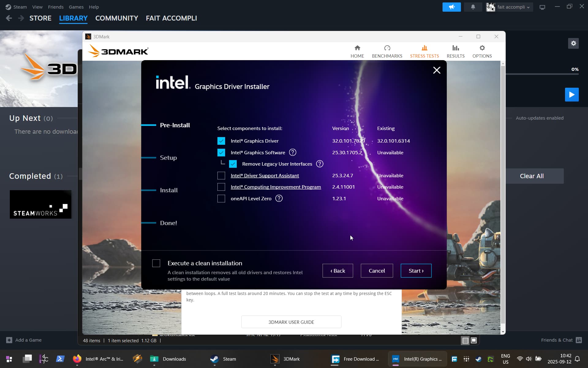The width and height of the screenshot is (588, 368).
Task: Click the help icon beside Intel Graphics Software
Action: coord(292,152)
